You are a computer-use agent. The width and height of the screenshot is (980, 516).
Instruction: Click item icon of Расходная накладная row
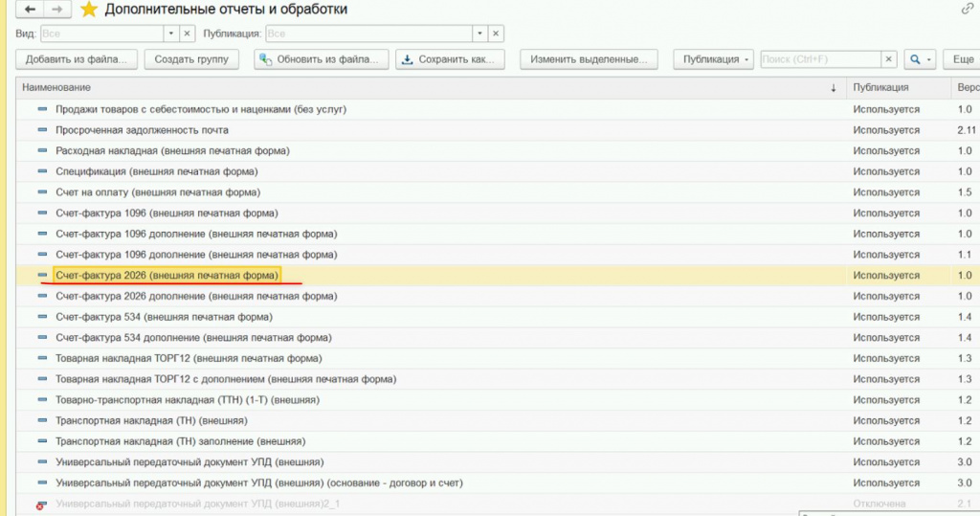(x=42, y=150)
